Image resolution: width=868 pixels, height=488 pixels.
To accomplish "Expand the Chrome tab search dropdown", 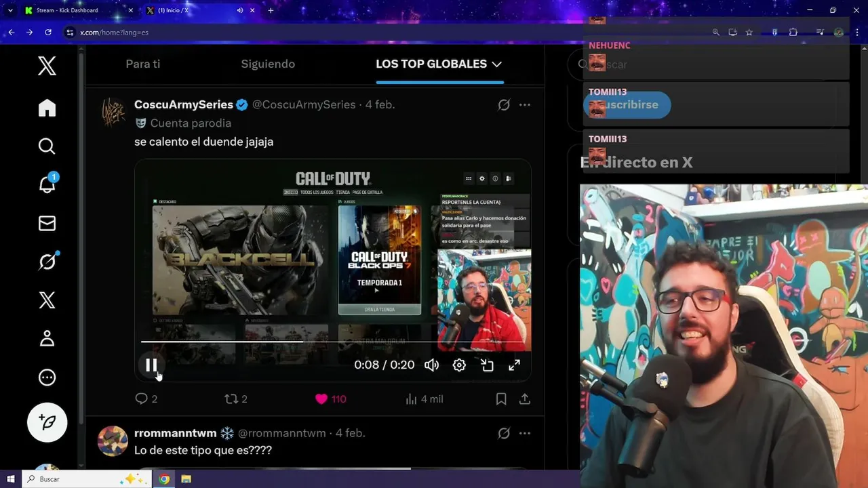I will pyautogui.click(x=10, y=10).
